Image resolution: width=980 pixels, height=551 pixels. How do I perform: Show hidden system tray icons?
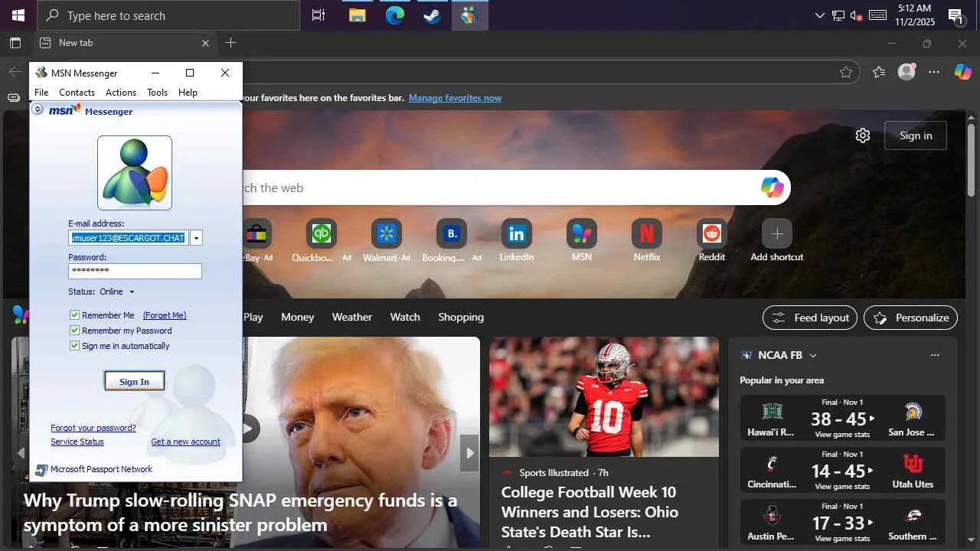[820, 15]
